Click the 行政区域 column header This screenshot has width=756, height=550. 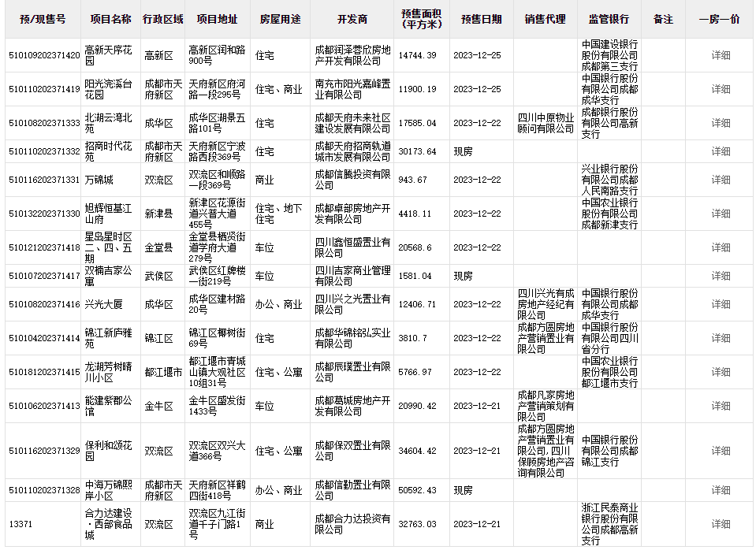click(162, 19)
